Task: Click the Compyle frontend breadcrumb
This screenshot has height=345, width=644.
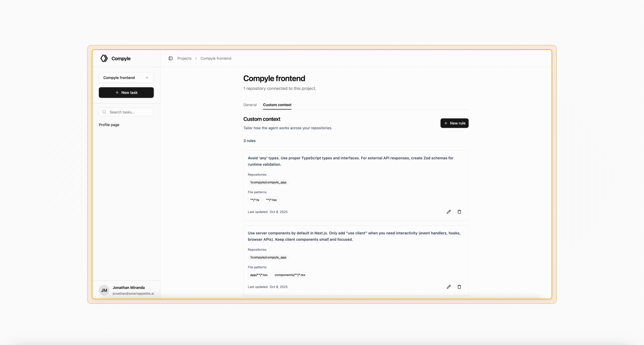Action: (x=216, y=59)
